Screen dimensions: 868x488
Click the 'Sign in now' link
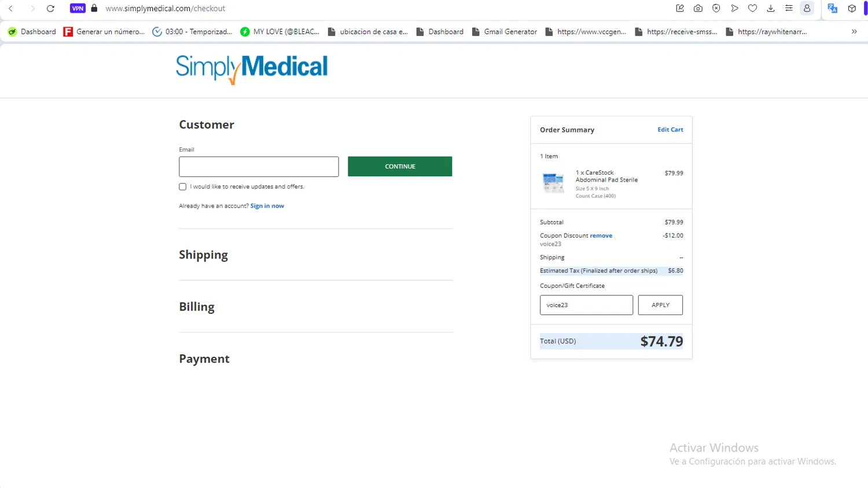click(x=267, y=206)
